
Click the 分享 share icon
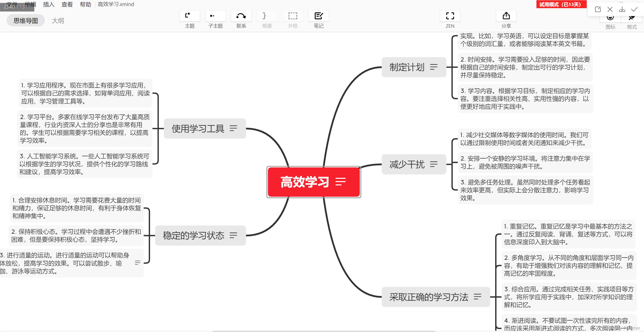tap(506, 16)
